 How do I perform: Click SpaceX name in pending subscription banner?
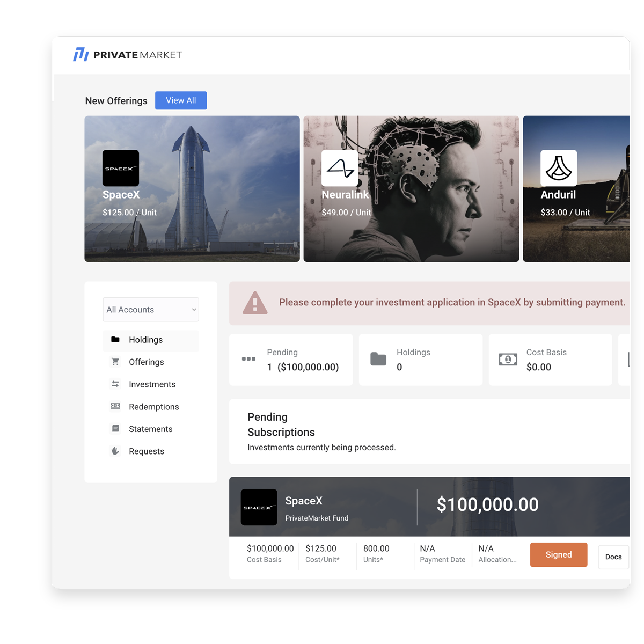[x=304, y=501]
